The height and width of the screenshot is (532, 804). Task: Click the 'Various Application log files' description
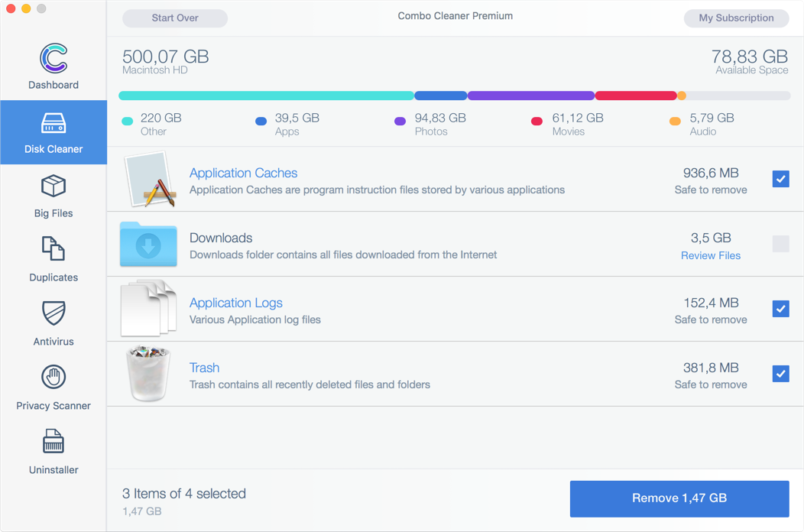point(255,320)
